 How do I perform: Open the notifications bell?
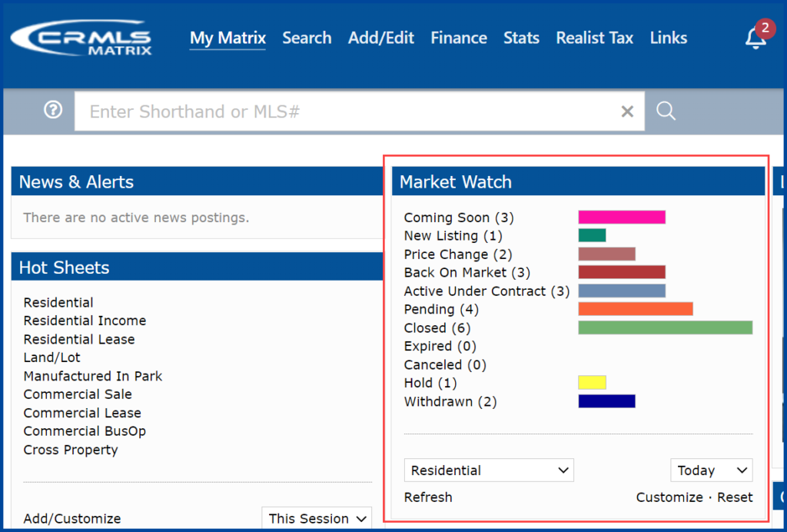[x=756, y=38]
